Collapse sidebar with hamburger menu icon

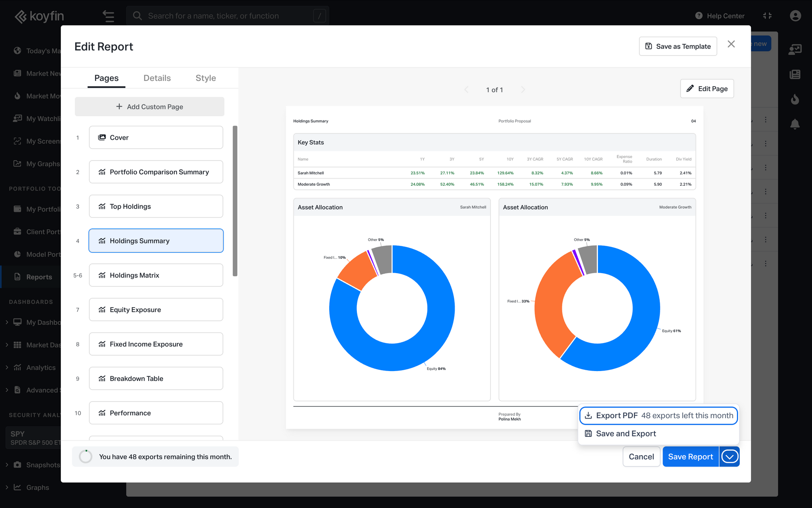(x=108, y=16)
